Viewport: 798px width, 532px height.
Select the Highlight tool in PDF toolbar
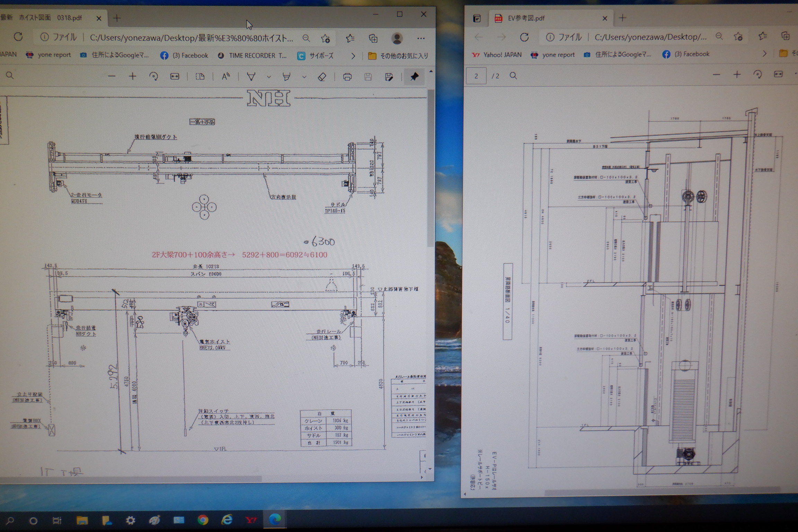pos(286,77)
